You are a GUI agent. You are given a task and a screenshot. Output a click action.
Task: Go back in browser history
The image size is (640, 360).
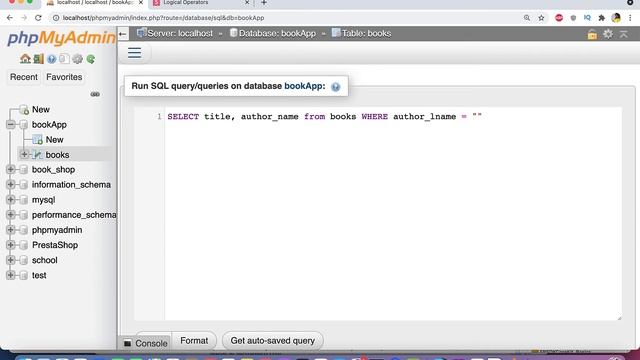10,18
